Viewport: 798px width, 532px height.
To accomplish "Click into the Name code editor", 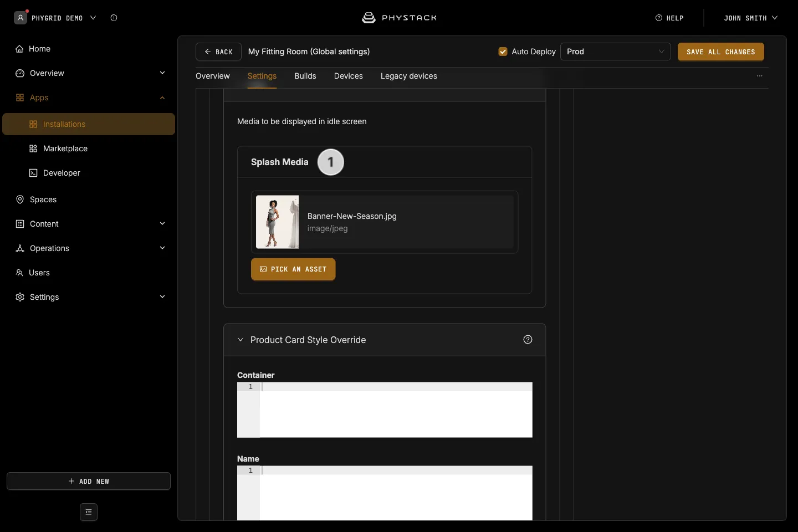I will (385, 493).
